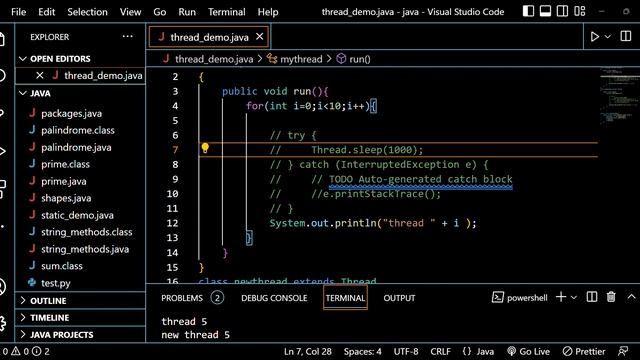Open run options dropdown arrow
The image size is (640, 360).
click(607, 37)
